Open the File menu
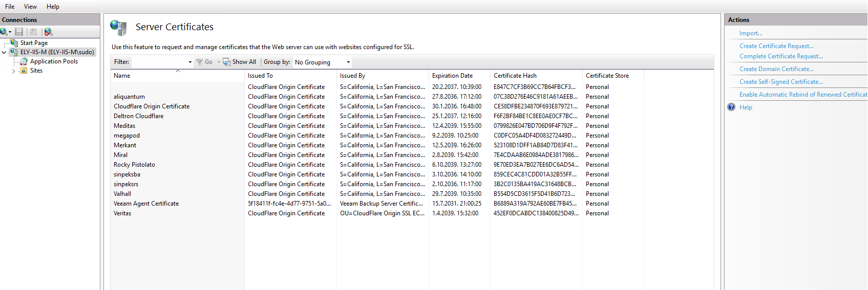 tap(10, 7)
